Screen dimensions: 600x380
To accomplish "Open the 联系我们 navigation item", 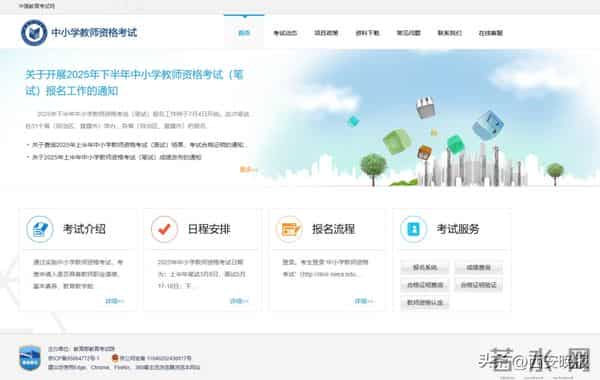I will pos(450,33).
